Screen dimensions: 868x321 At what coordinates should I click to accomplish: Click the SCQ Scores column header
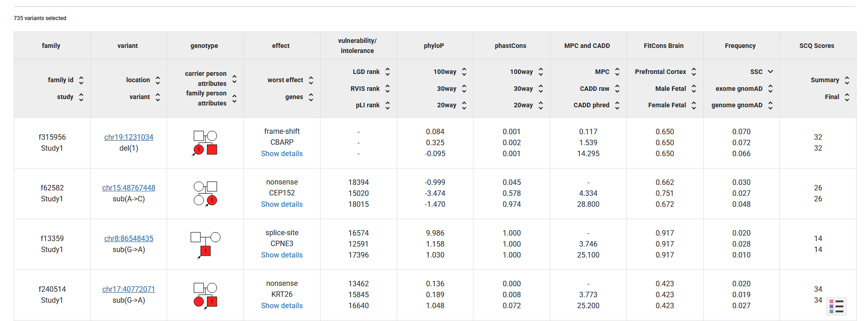pos(817,46)
